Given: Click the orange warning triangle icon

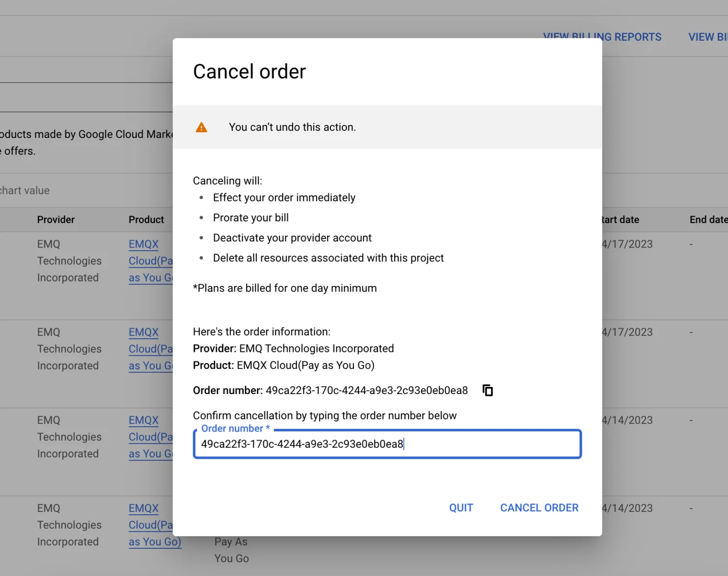Looking at the screenshot, I should tap(202, 127).
